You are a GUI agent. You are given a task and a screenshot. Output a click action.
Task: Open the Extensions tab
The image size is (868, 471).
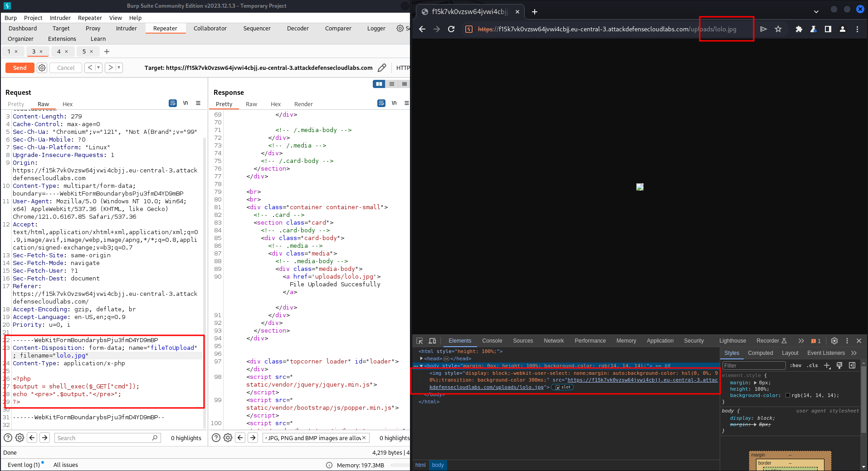pyautogui.click(x=62, y=39)
